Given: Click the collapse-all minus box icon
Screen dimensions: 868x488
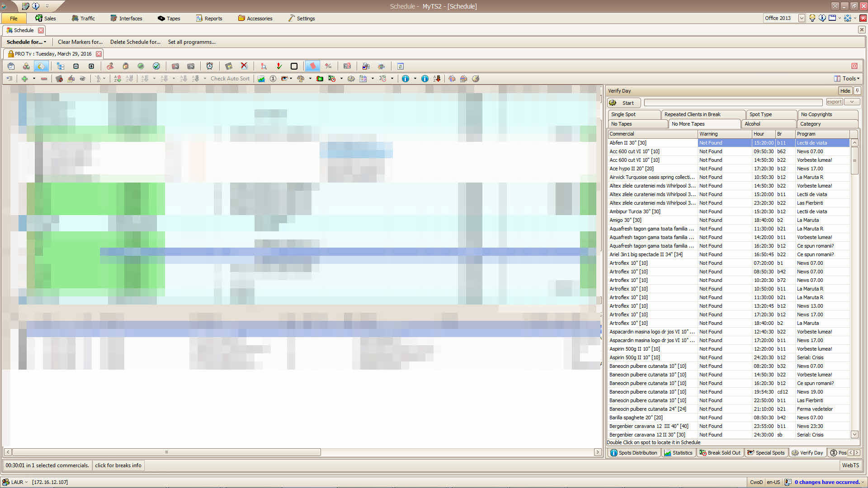Looking at the screenshot, I should click(x=76, y=66).
